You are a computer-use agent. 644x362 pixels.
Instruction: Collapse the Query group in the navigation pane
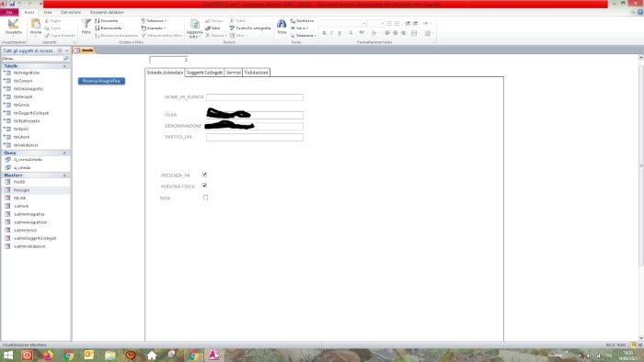(64, 153)
